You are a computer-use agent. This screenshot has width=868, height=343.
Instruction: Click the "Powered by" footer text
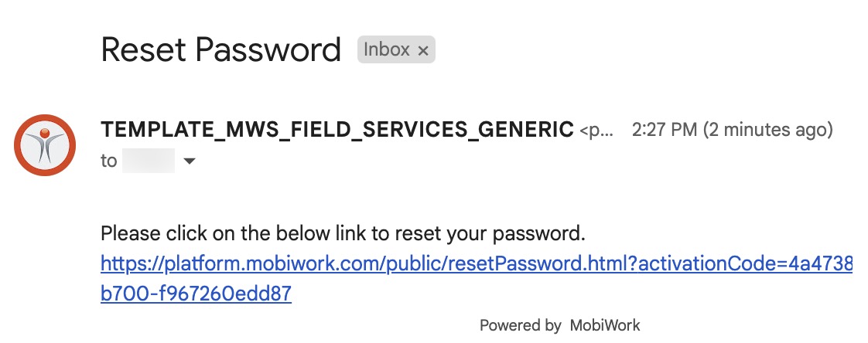(x=520, y=325)
